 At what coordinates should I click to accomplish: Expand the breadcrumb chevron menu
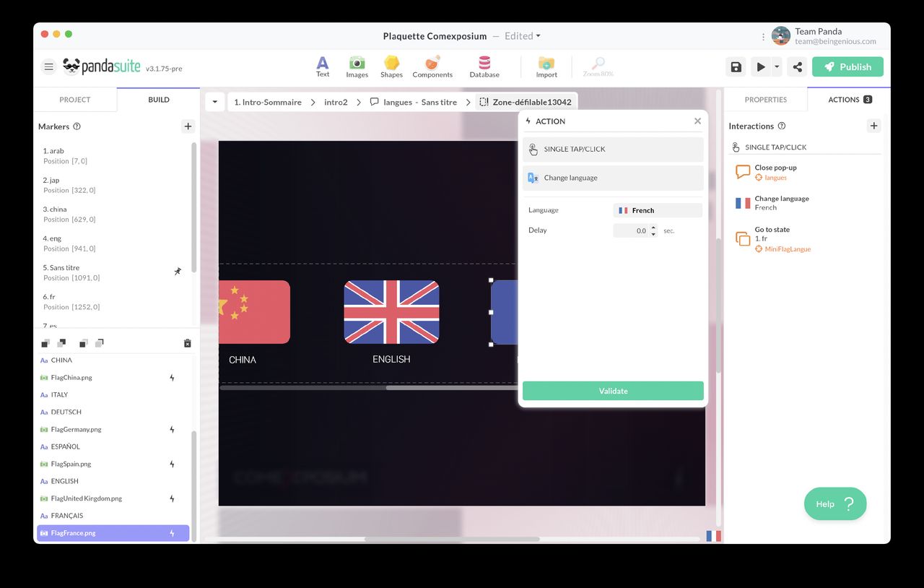click(214, 102)
